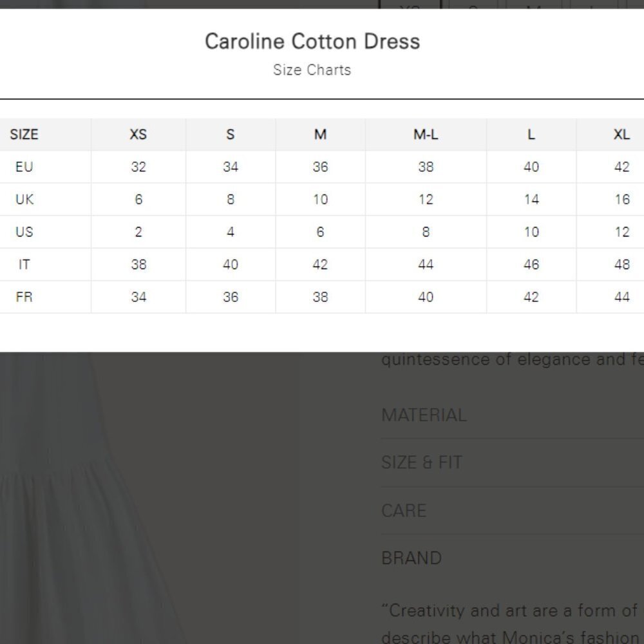Click EU size 40 in L column
This screenshot has height=644, width=644.
(531, 167)
